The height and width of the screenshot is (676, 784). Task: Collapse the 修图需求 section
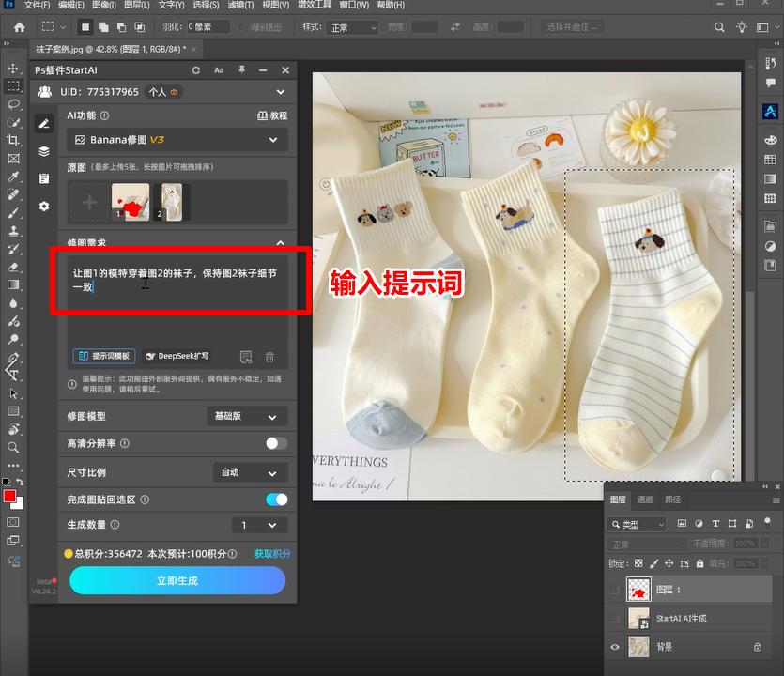[281, 242]
